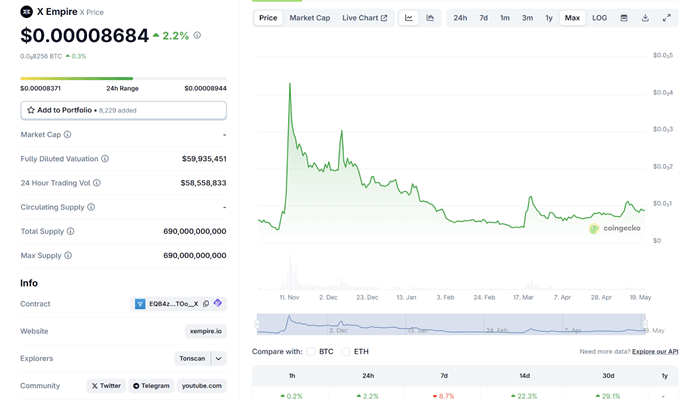700x400 pixels.
Task: Toggle LOG scale on chart
Action: point(600,18)
